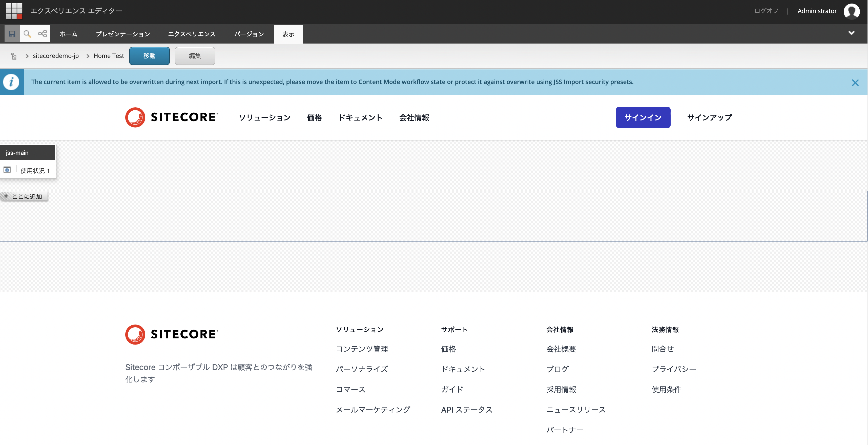Image resolution: width=868 pixels, height=445 pixels.
Task: Click the header Sitecore logo
Action: (172, 117)
